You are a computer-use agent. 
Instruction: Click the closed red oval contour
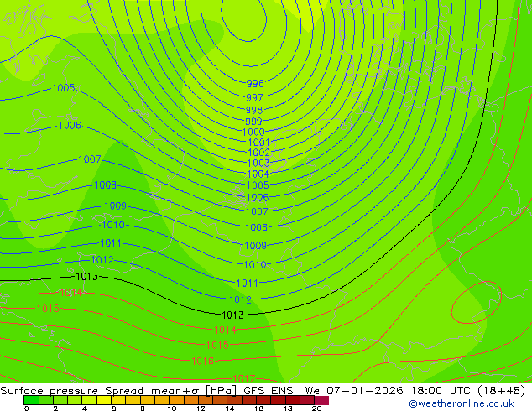point(477,302)
